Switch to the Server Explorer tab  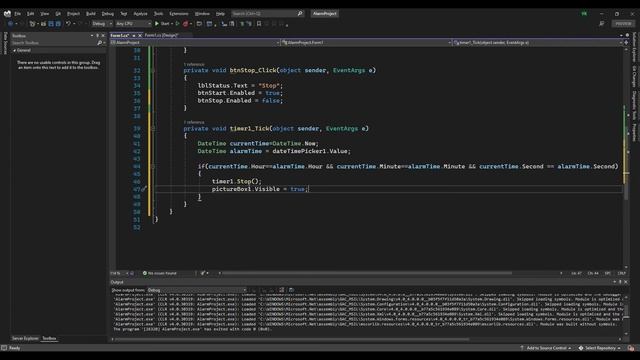(x=25, y=338)
